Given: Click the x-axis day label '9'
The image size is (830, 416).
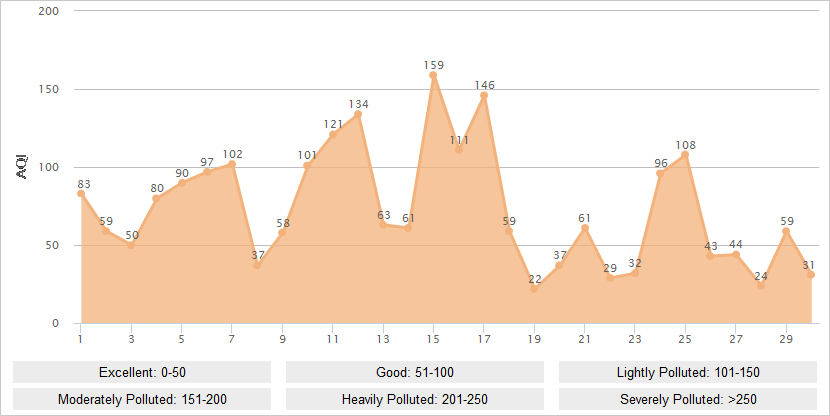Looking at the screenshot, I should [x=282, y=339].
